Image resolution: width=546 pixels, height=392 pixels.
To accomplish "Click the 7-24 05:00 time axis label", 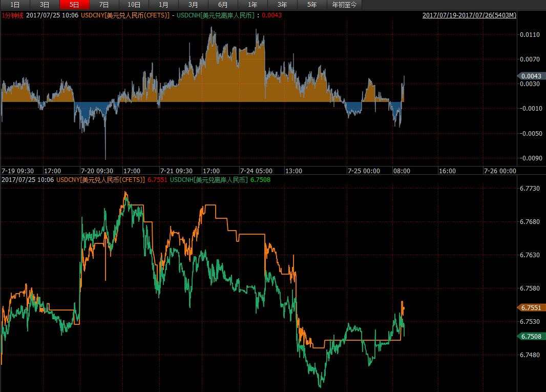I will pos(256,171).
